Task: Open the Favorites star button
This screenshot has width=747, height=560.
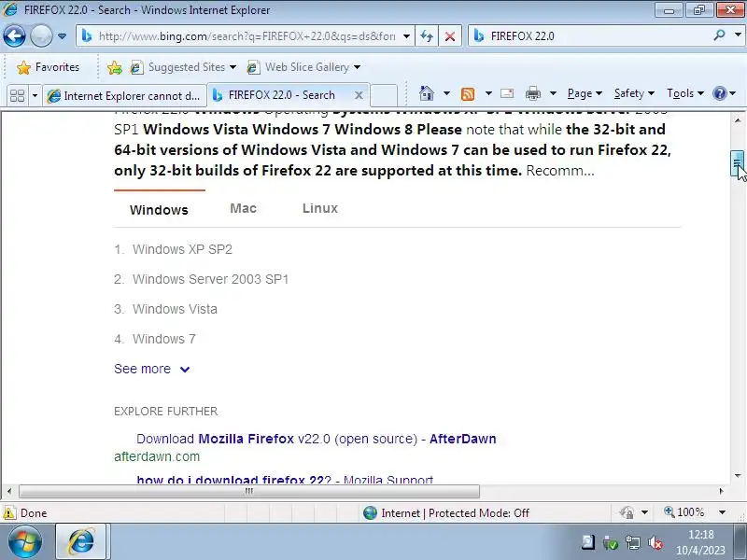Action: point(48,67)
